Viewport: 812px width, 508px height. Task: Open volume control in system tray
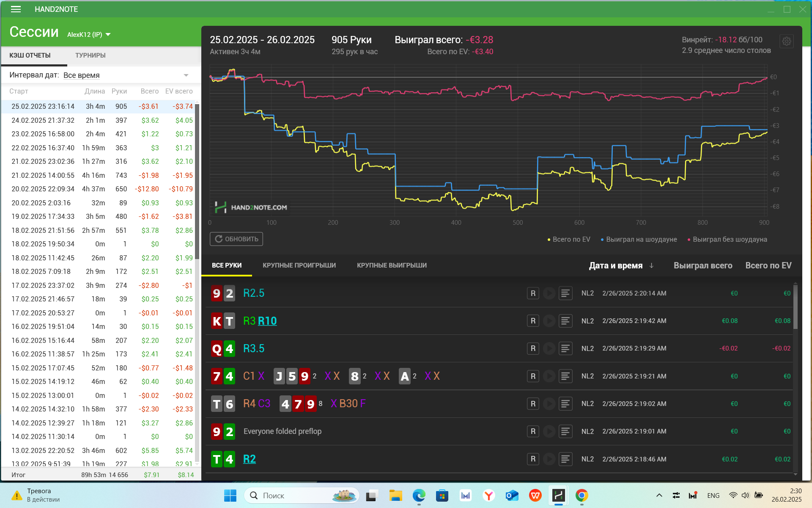pos(745,495)
